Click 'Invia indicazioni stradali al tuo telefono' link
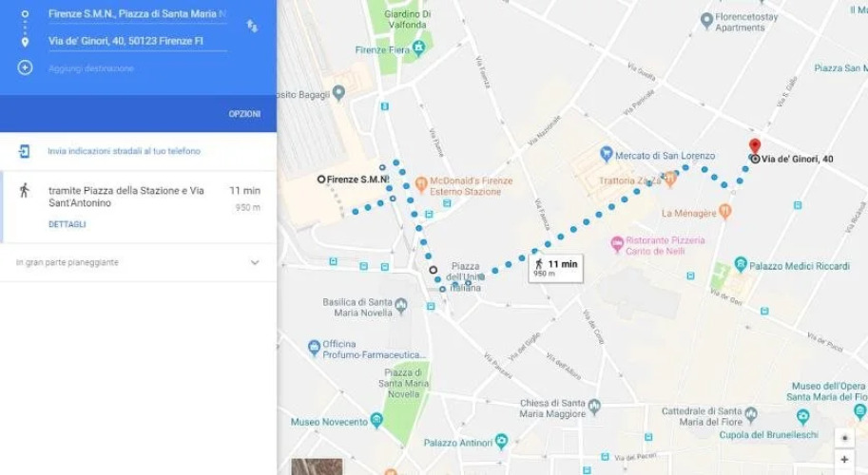The height and width of the screenshot is (475, 868). pyautogui.click(x=124, y=151)
